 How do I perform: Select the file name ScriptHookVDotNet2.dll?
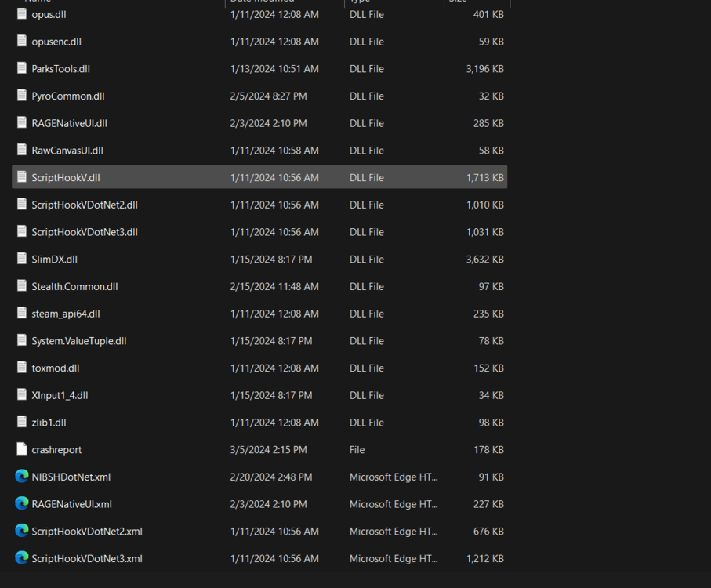[85, 205]
